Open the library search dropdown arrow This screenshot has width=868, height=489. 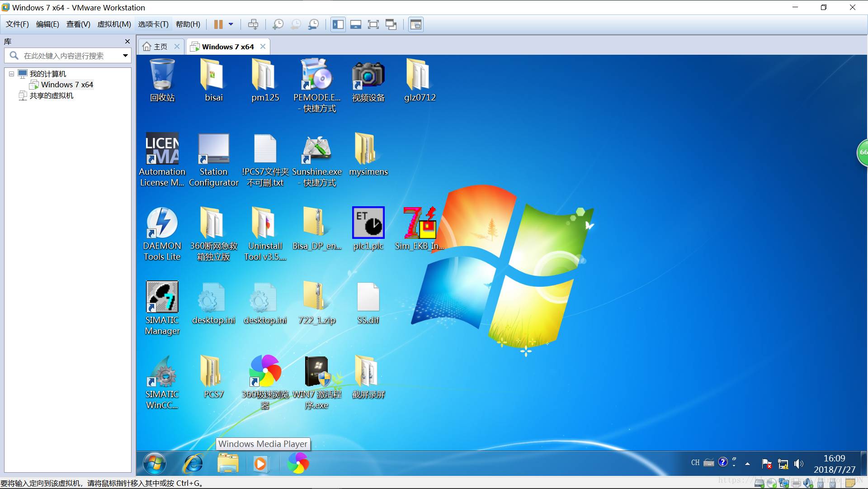tap(125, 56)
